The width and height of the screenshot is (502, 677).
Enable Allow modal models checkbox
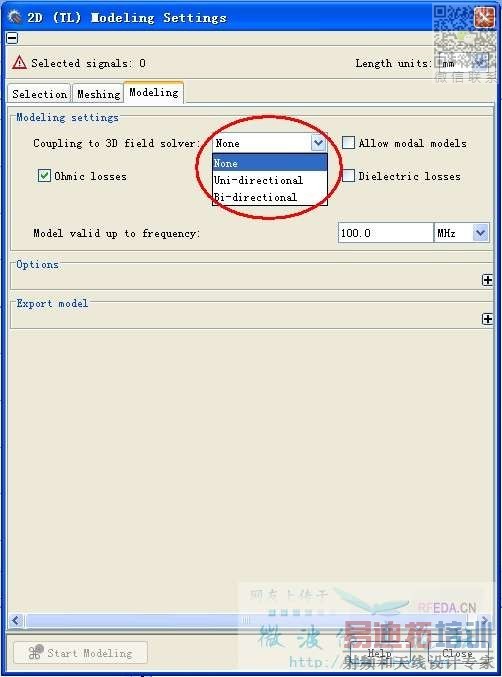[348, 142]
